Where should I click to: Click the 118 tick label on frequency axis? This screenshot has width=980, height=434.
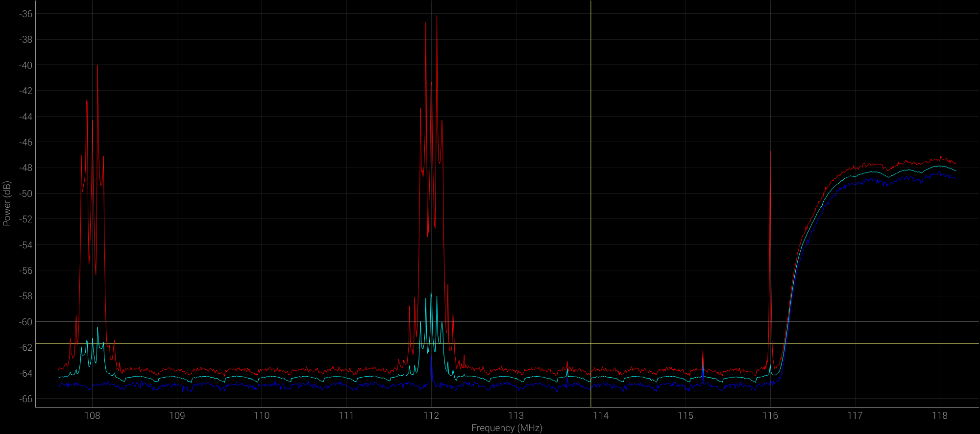pyautogui.click(x=940, y=416)
